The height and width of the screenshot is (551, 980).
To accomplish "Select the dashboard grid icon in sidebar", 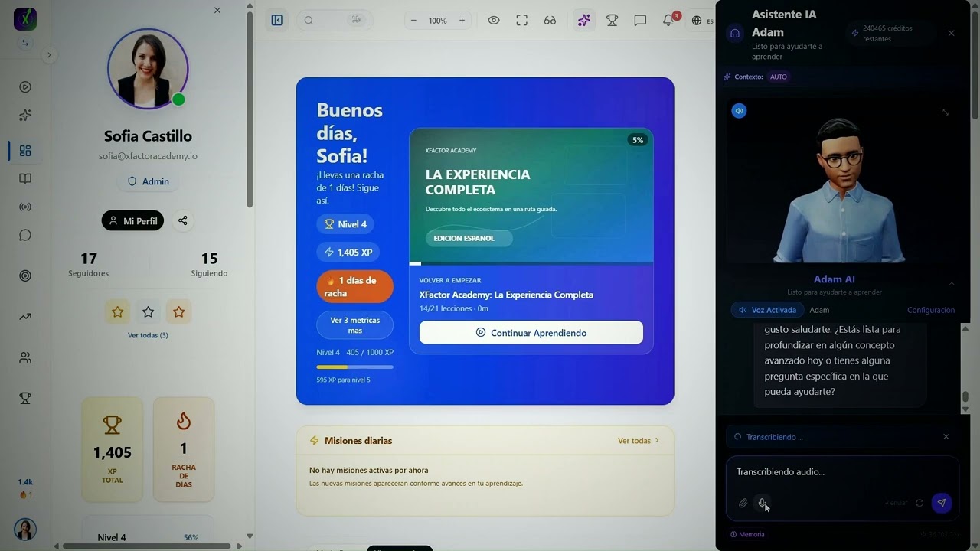I will [x=25, y=151].
